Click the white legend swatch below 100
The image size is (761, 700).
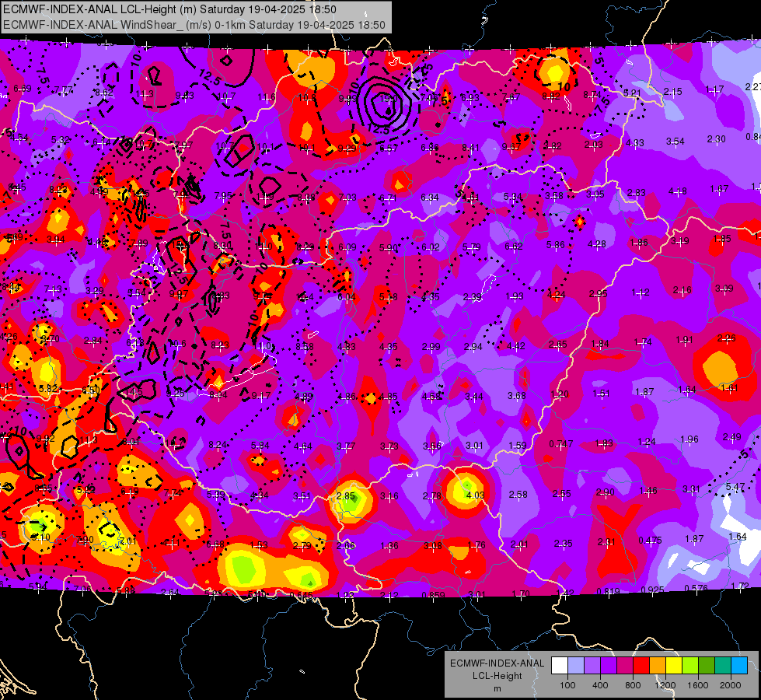point(560,665)
